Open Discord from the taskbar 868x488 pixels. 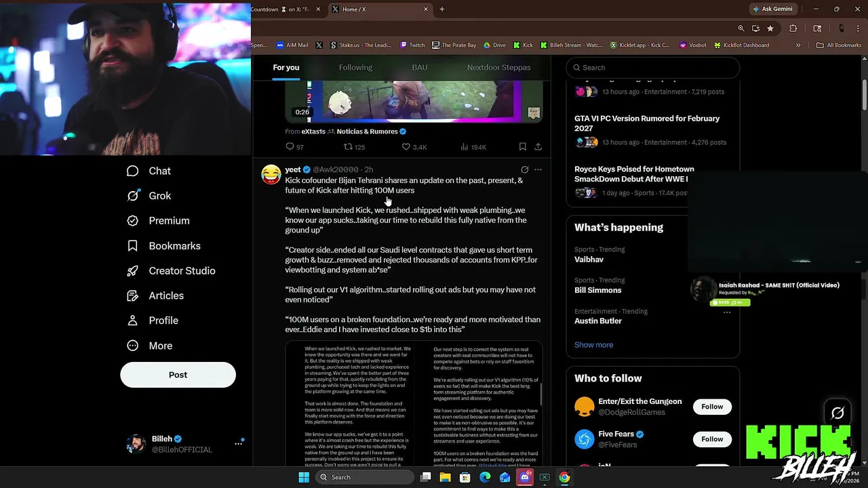524,477
